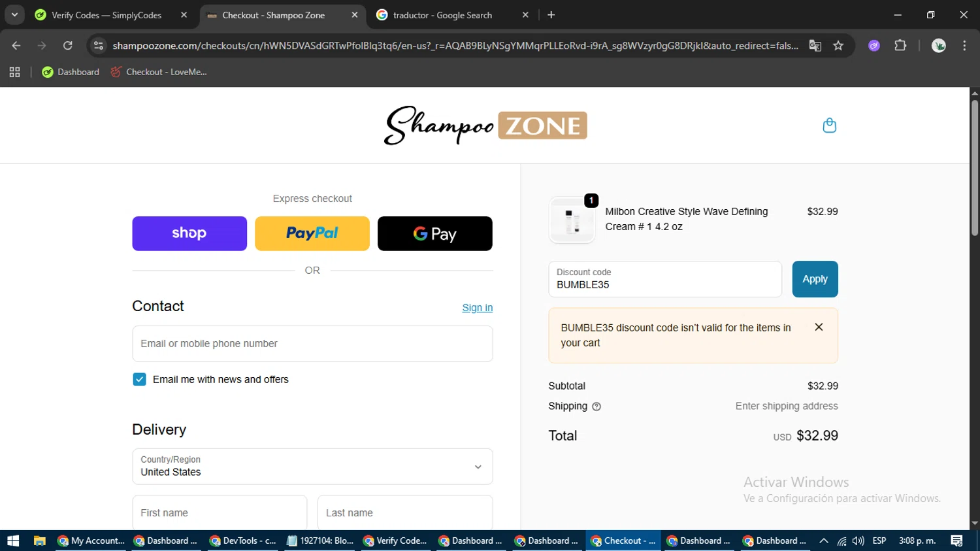Sign in to your account link

(478, 308)
